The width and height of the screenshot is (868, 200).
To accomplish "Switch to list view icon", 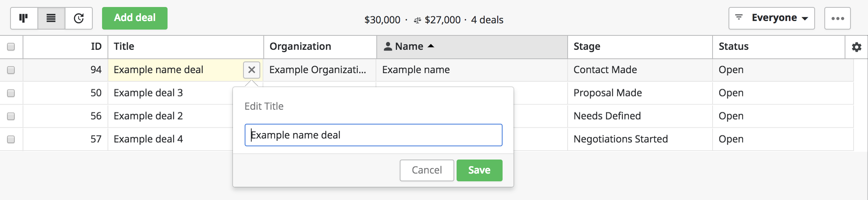I will [51, 18].
